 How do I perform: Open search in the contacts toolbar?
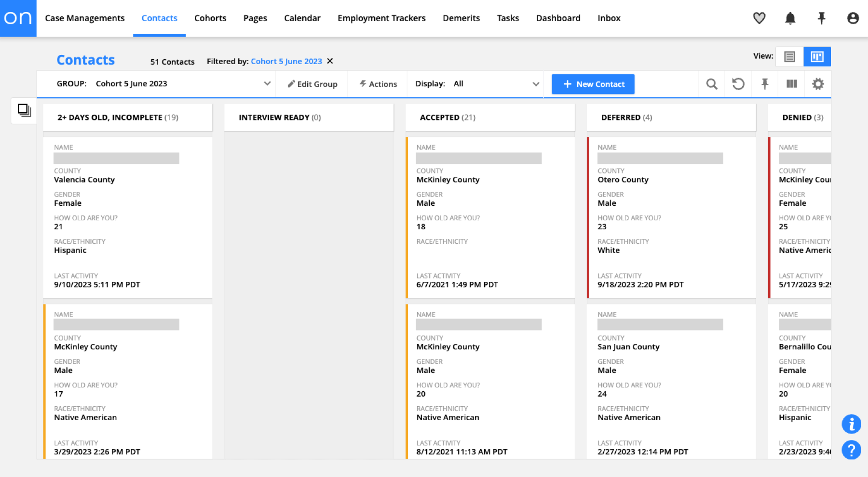coord(712,83)
